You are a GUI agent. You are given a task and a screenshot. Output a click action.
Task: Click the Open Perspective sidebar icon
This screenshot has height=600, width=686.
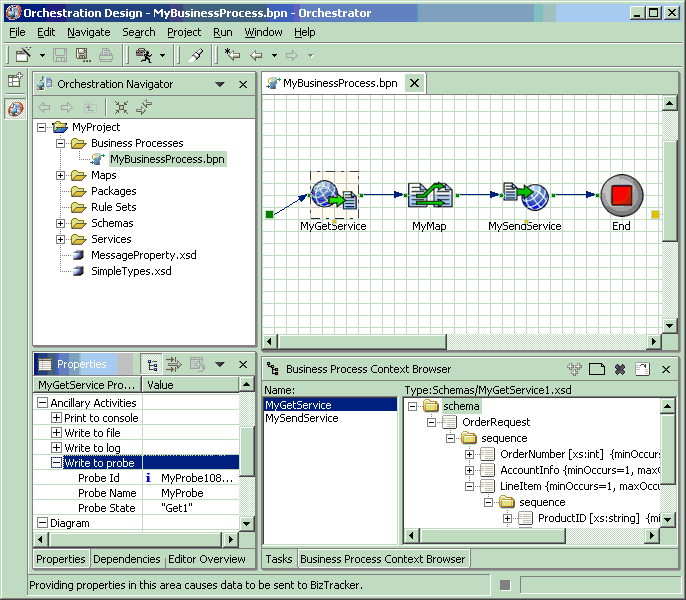15,80
